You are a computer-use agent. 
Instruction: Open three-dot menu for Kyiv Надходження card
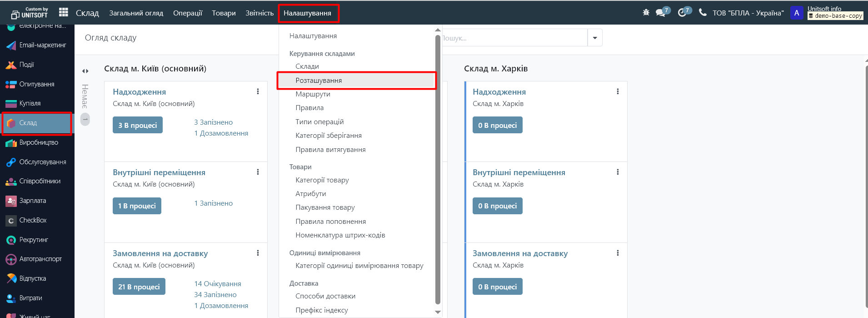pos(258,91)
